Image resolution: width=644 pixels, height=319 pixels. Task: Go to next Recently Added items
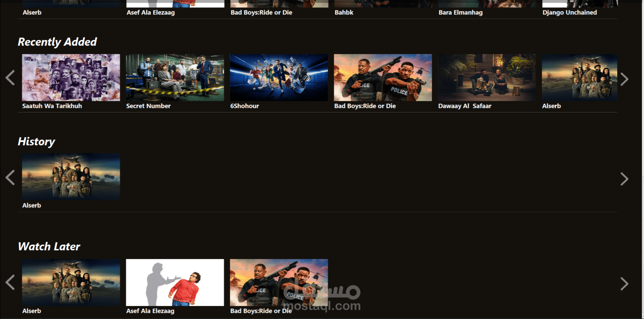pos(624,79)
